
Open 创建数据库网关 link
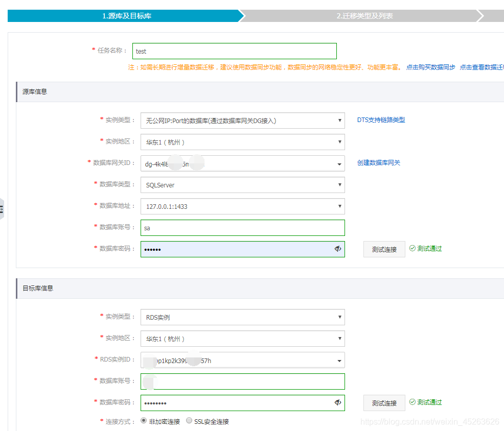[379, 163]
